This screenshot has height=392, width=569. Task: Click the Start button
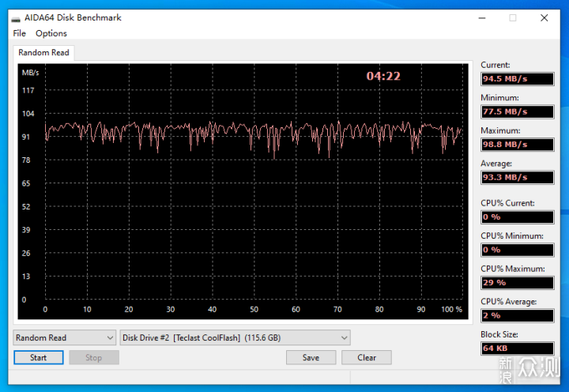[39, 357]
